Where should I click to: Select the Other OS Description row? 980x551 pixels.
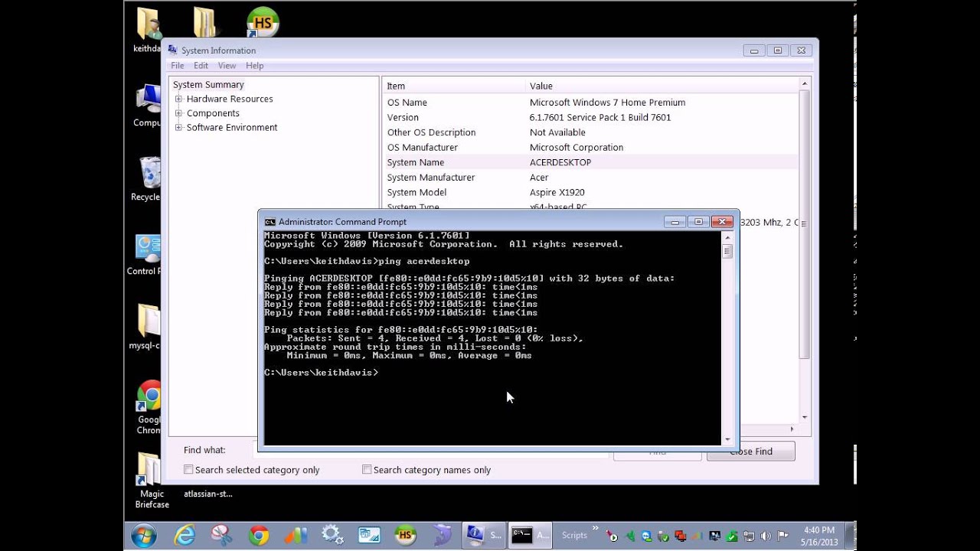(x=590, y=132)
